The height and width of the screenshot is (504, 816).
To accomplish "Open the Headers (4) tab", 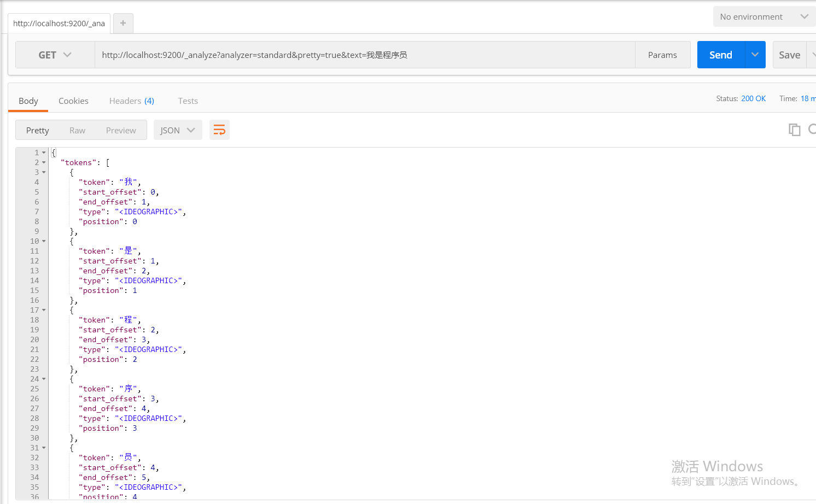I will click(132, 101).
